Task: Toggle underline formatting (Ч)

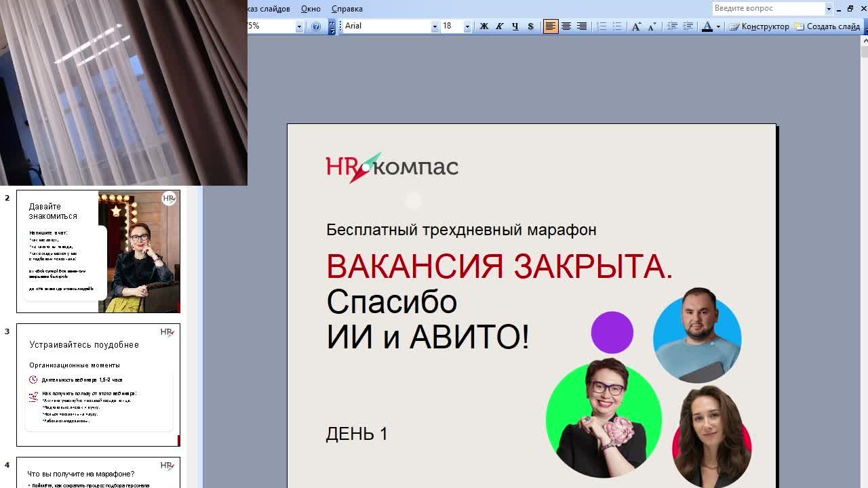Action: click(515, 26)
